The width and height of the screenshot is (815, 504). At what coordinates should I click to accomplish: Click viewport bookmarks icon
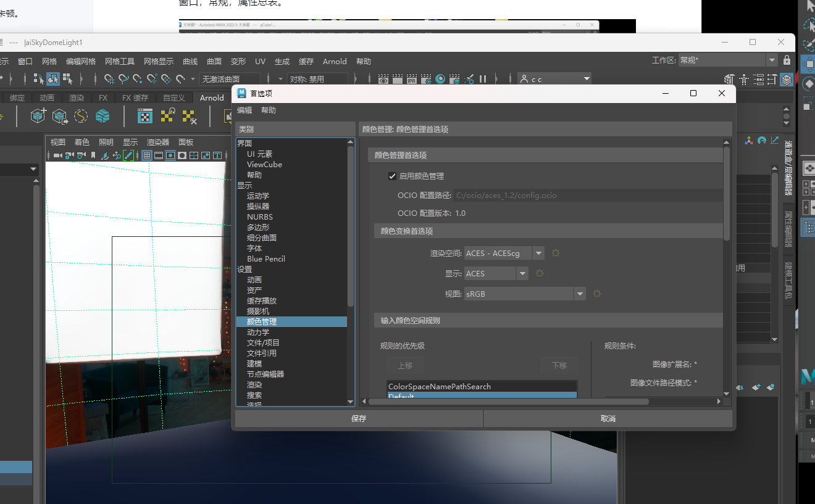[93, 155]
